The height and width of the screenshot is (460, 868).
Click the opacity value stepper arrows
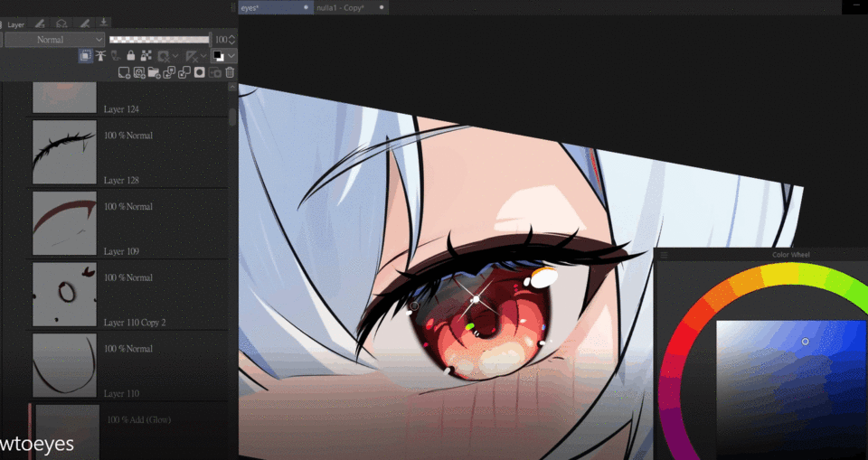[x=232, y=40]
